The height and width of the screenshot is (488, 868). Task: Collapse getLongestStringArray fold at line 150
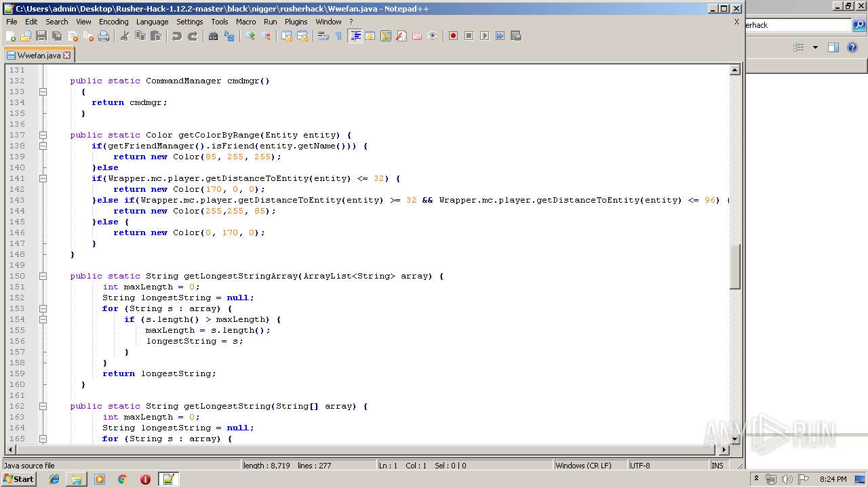(x=43, y=276)
